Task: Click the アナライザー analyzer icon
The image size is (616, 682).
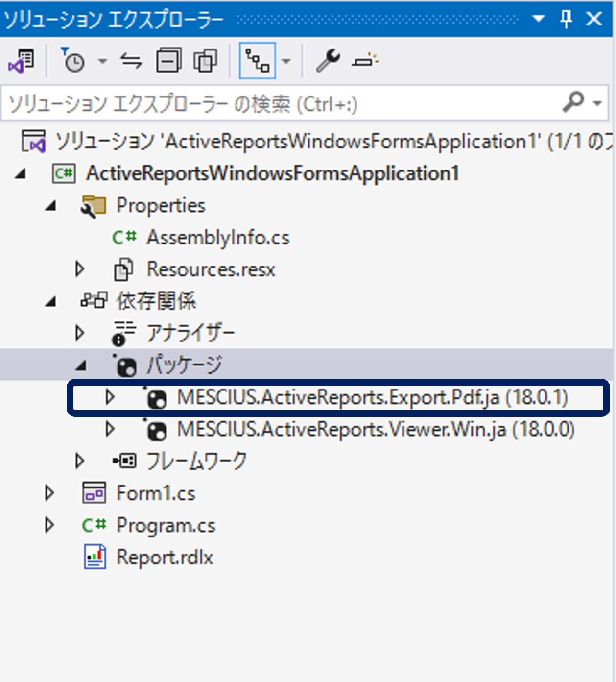Action: click(x=123, y=333)
